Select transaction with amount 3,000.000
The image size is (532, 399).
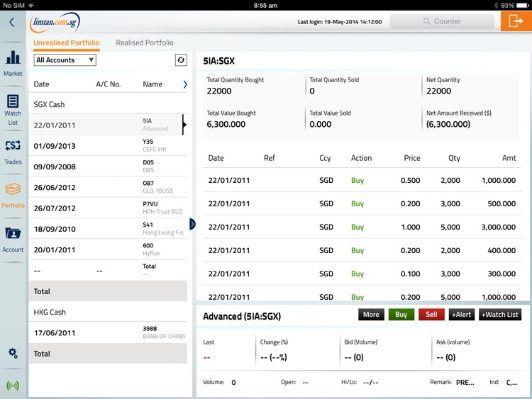tap(362, 227)
